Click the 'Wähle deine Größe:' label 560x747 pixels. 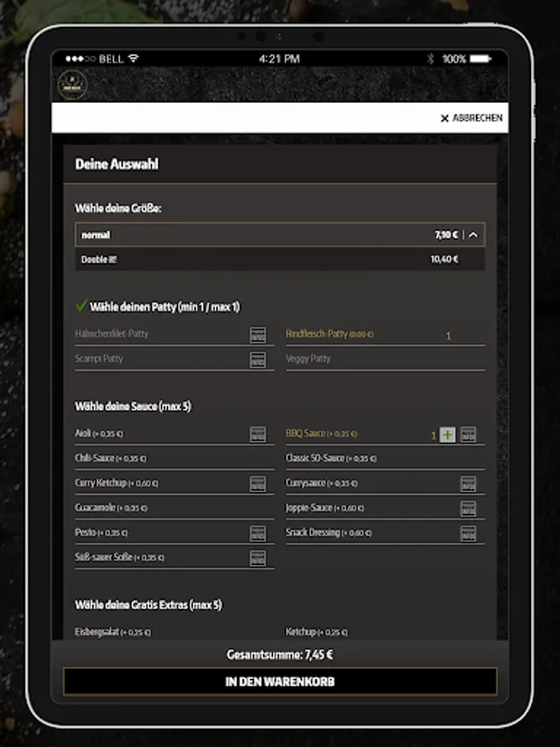(118, 208)
